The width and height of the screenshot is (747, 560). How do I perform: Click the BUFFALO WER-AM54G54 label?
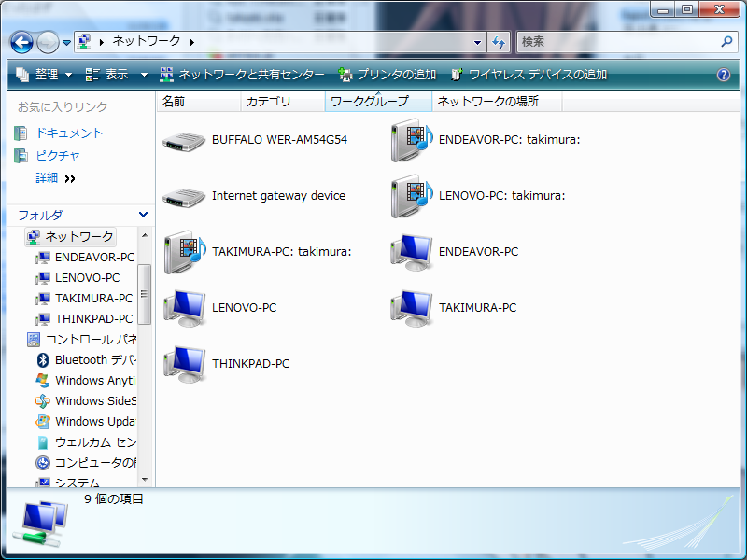pos(279,140)
